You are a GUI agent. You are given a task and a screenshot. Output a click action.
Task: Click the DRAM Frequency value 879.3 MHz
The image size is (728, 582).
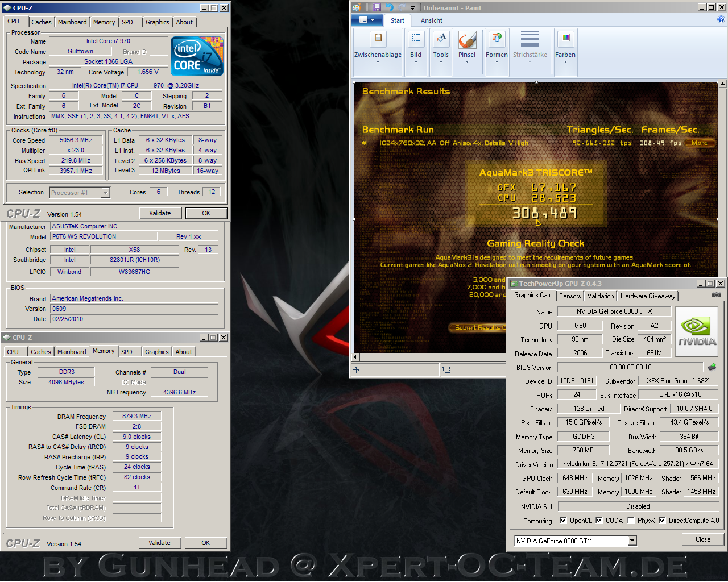(x=136, y=416)
